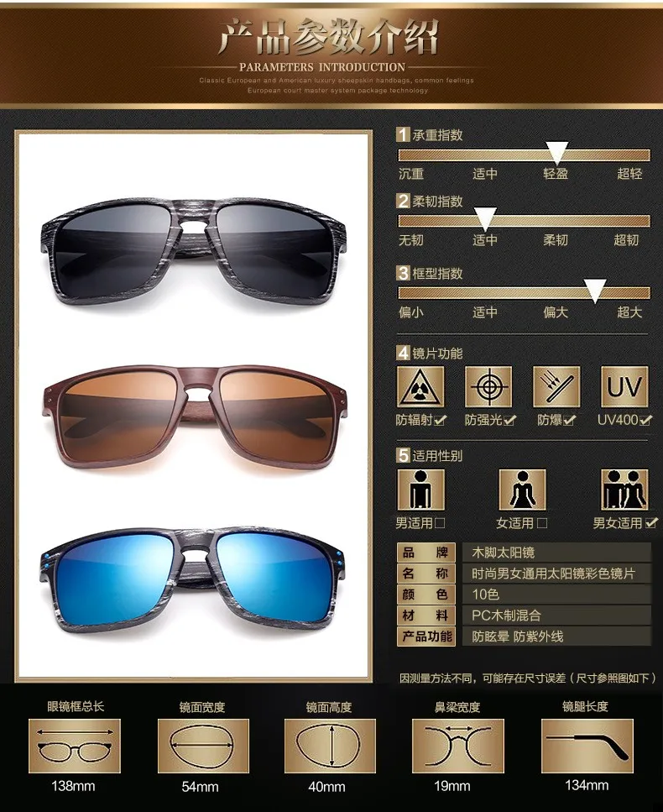The height and width of the screenshot is (812, 663).
Task: Click the 鼻梁宽度 label
Action: (457, 707)
